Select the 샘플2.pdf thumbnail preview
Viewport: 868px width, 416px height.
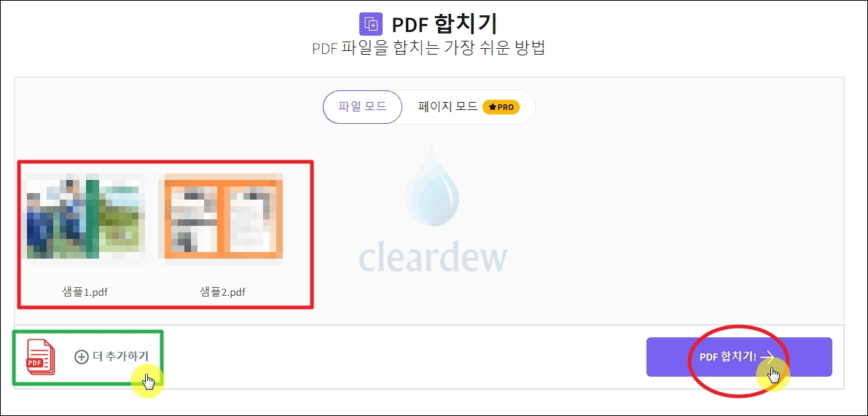(220, 216)
